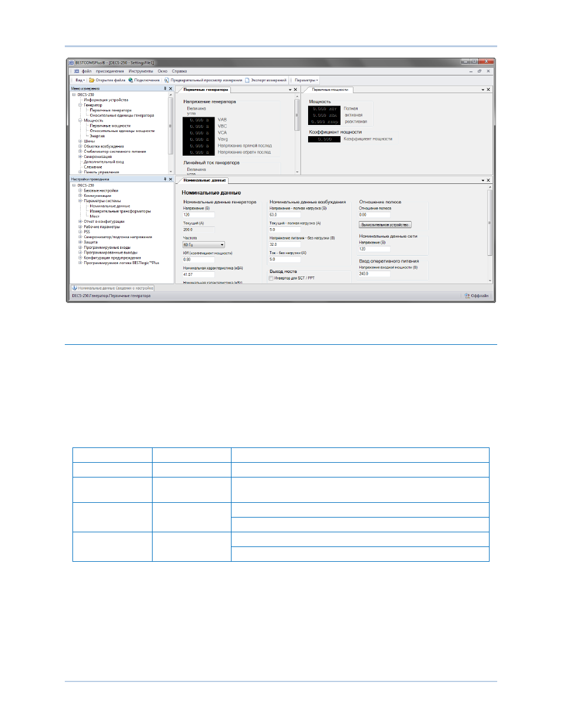This screenshot has height=728, width=562.
Task: Collapse the Генератор tree node
Action: [80, 105]
